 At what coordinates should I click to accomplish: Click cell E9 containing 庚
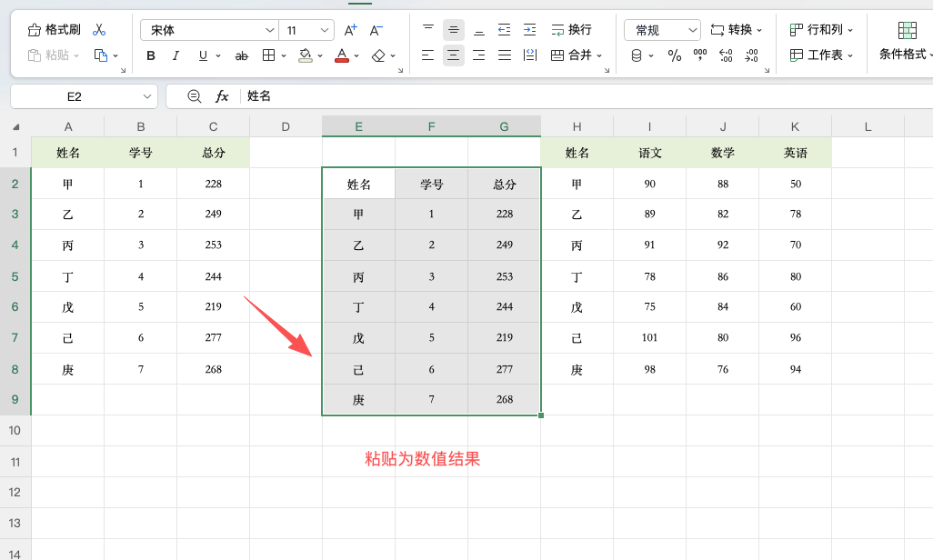[358, 400]
